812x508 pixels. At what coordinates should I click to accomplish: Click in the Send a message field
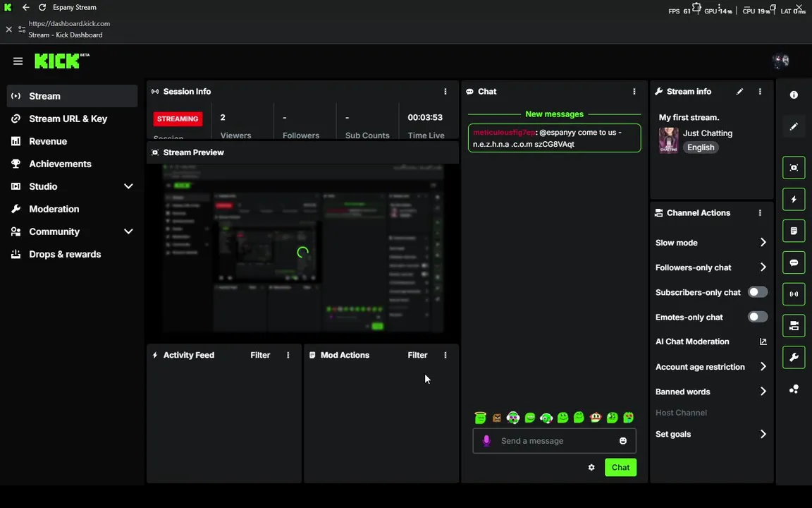point(554,440)
